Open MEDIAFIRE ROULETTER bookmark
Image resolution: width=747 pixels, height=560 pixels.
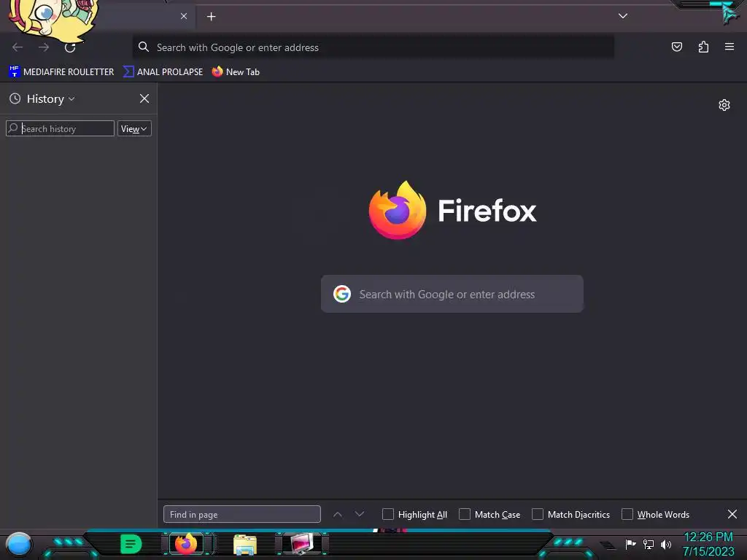[61, 72]
